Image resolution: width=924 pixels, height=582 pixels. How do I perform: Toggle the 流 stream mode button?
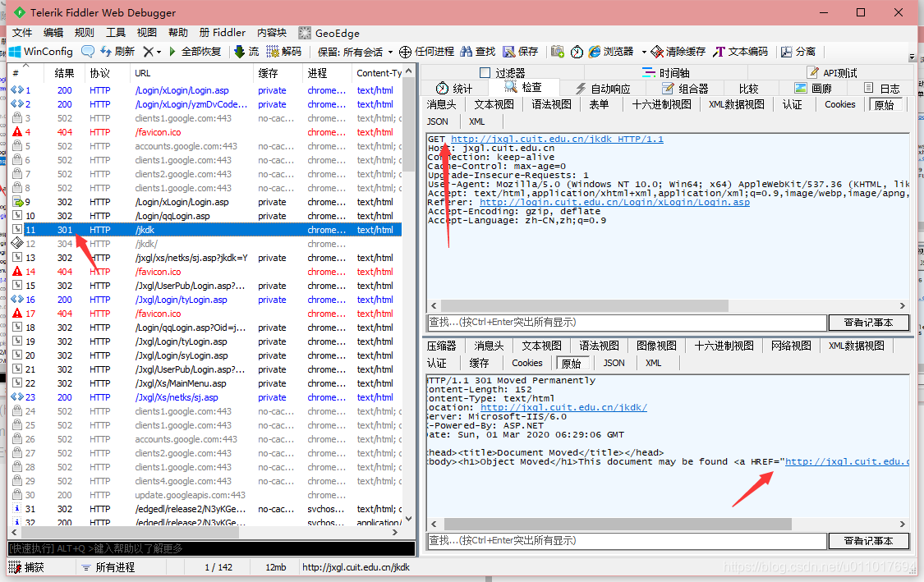point(246,52)
